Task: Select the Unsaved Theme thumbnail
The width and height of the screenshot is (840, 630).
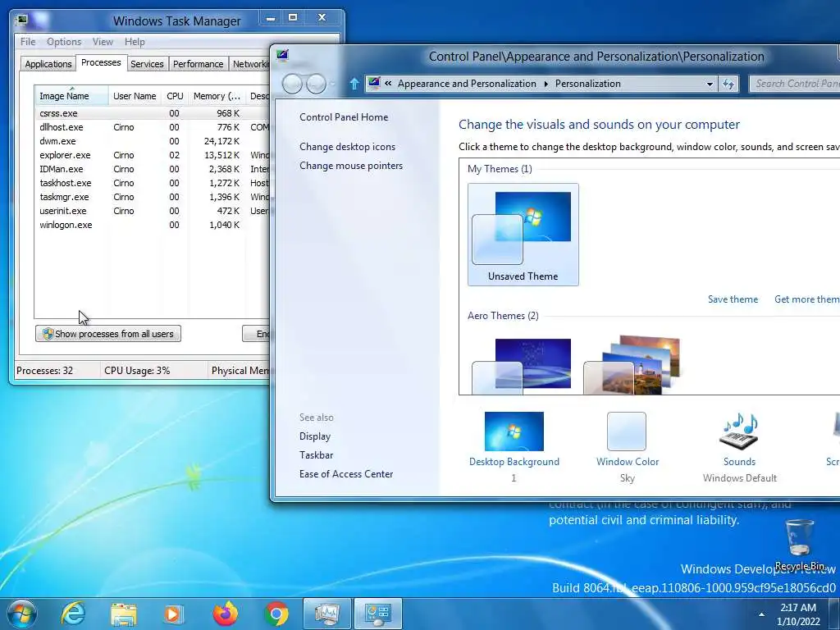Action: (x=523, y=235)
